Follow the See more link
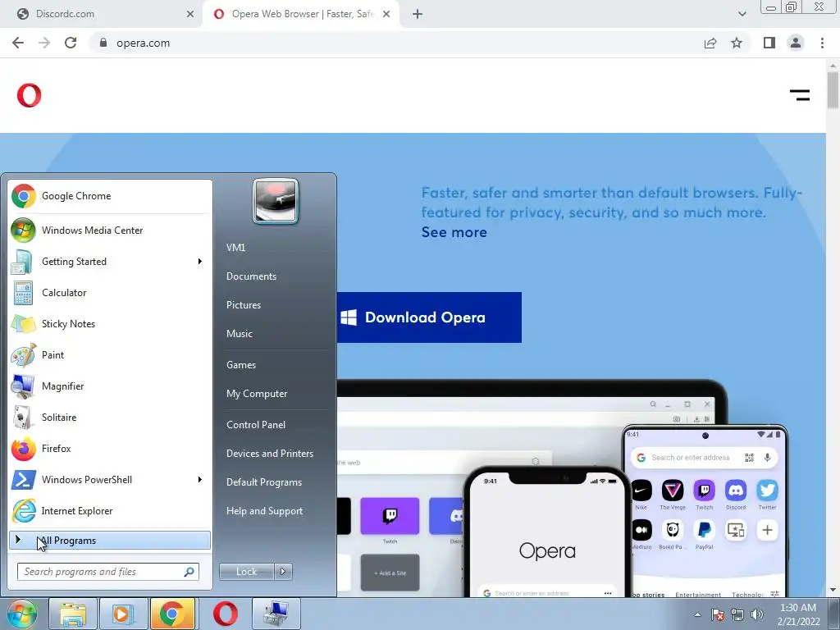 coord(454,232)
